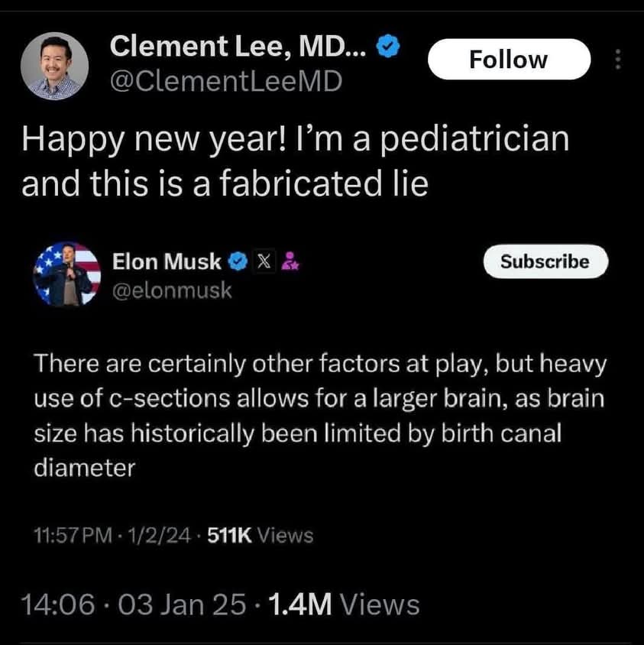
Task: Click the 'Happy new year' tweet text
Action: 295,163
